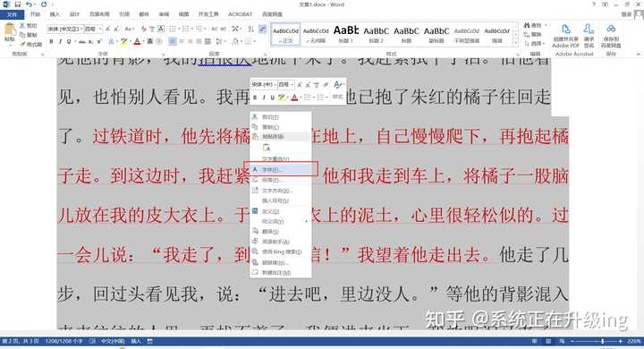The height and width of the screenshot is (349, 644).
Task: Open the File (文件) tab
Action: (x=12, y=14)
